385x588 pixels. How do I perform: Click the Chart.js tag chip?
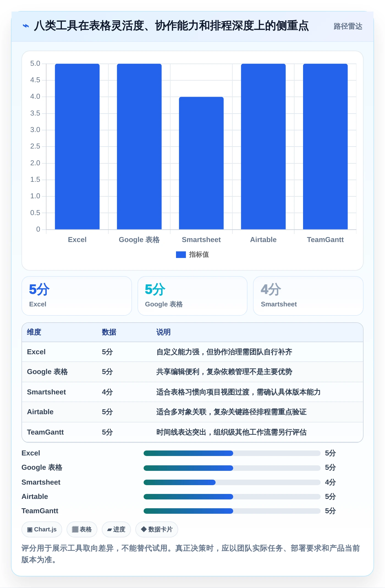pos(42,529)
